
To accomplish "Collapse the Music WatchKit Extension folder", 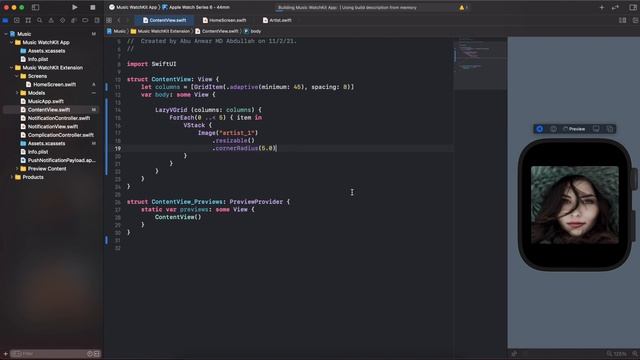I will click(x=11, y=68).
